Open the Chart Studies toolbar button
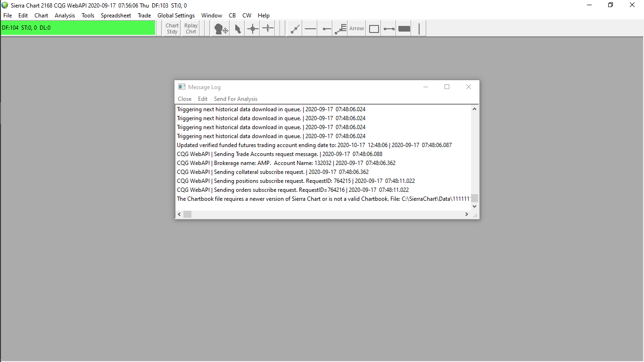This screenshot has width=644, height=362. pyautogui.click(x=172, y=29)
